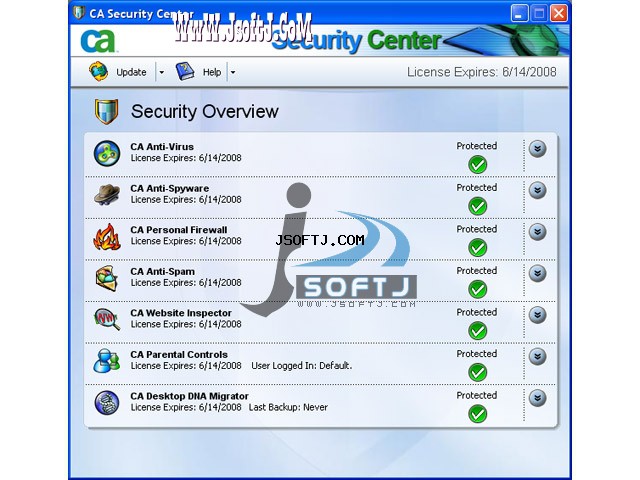Image resolution: width=640 pixels, height=480 pixels.
Task: Click the Protected label for CA Anti-Virus
Action: pyautogui.click(x=477, y=146)
